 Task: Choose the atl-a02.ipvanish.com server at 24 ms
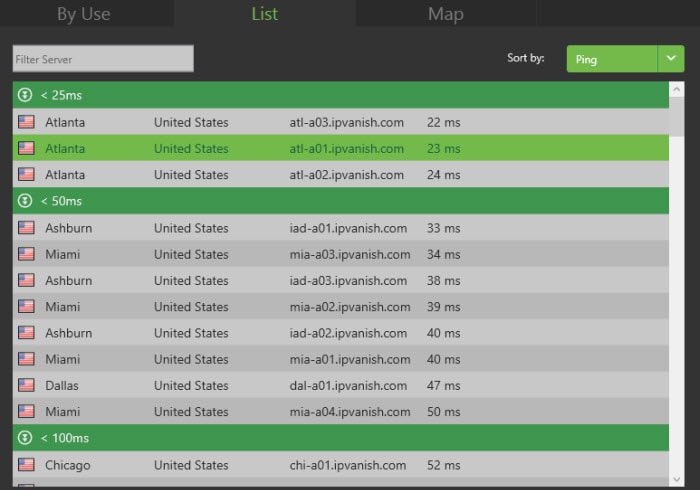(346, 175)
